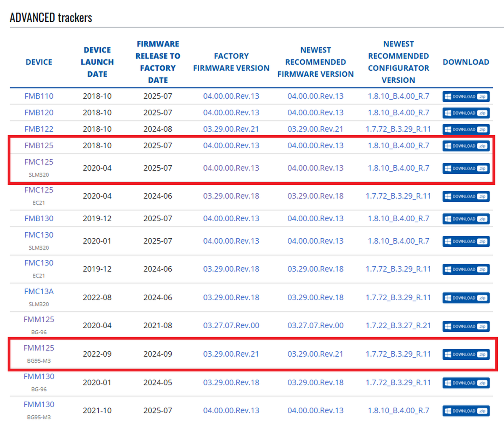The height and width of the screenshot is (423, 504).
Task: Open FMM125 BG-96 configurator 1.7.22_B.3.27_R.21
Action: click(398, 325)
